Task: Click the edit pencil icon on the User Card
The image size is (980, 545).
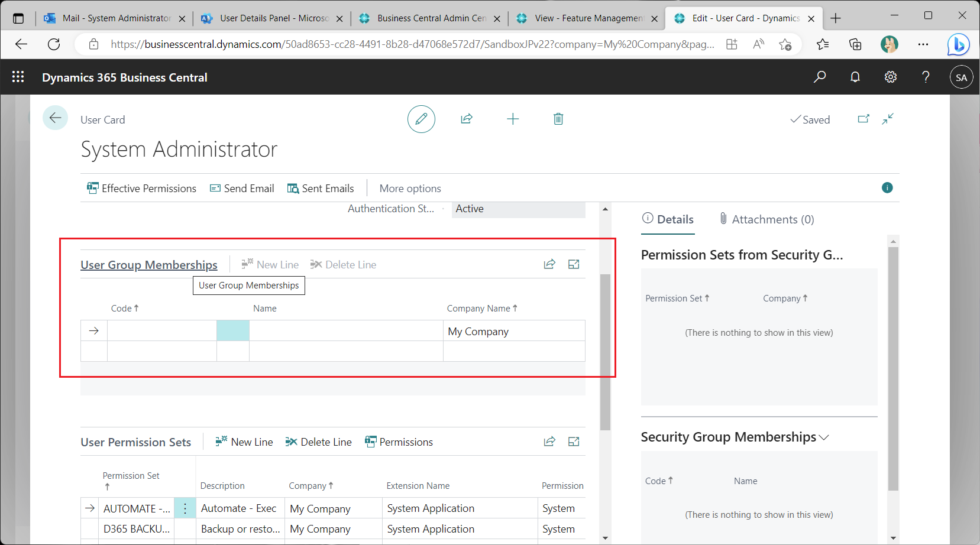Action: pos(421,119)
